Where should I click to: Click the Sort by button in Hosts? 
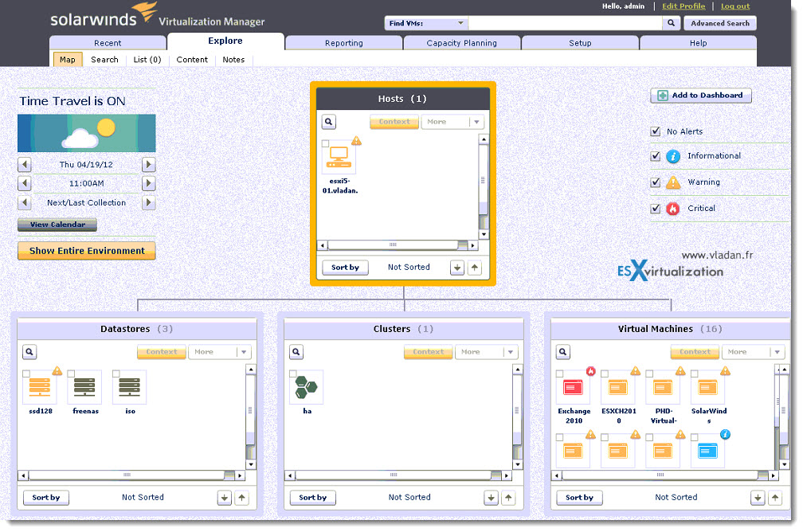point(345,268)
